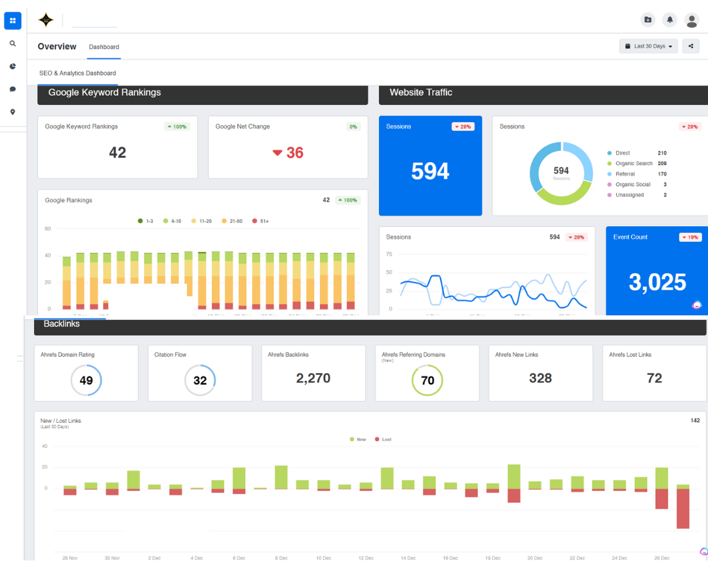Toggle the New legend in New/Lost Links
Image resolution: width=708 pixels, height=588 pixels.
click(x=358, y=439)
